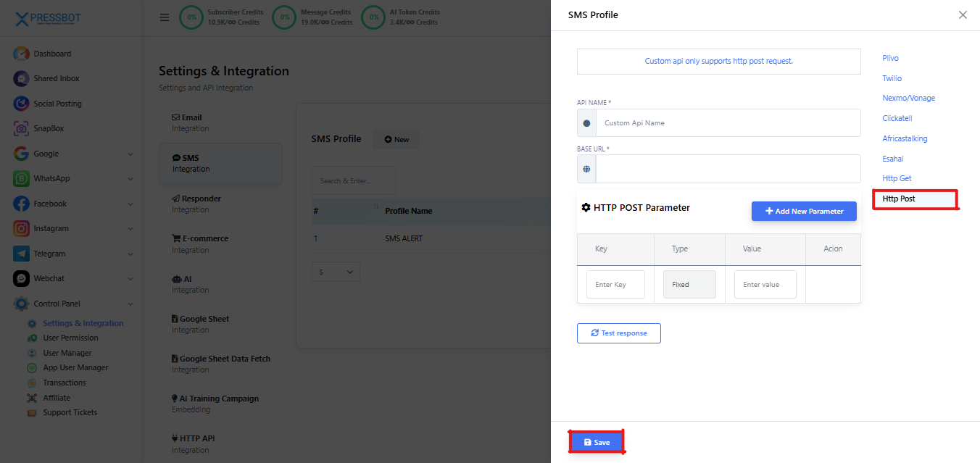Image resolution: width=980 pixels, height=463 pixels.
Task: Close the SMS Profile panel
Action: pos(963,15)
